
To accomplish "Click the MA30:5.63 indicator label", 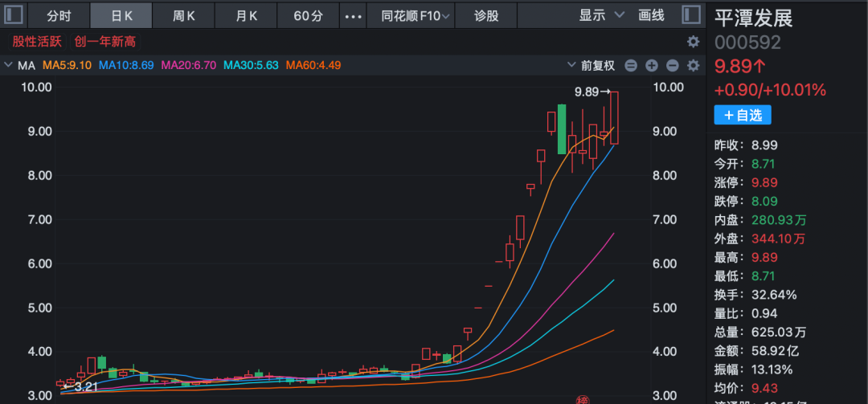I will [x=251, y=66].
